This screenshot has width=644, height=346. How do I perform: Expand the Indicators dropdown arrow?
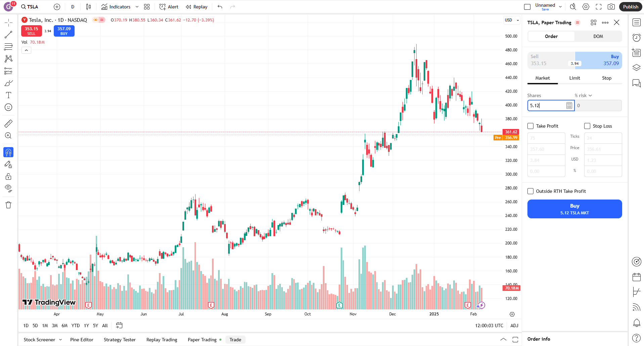(x=137, y=7)
